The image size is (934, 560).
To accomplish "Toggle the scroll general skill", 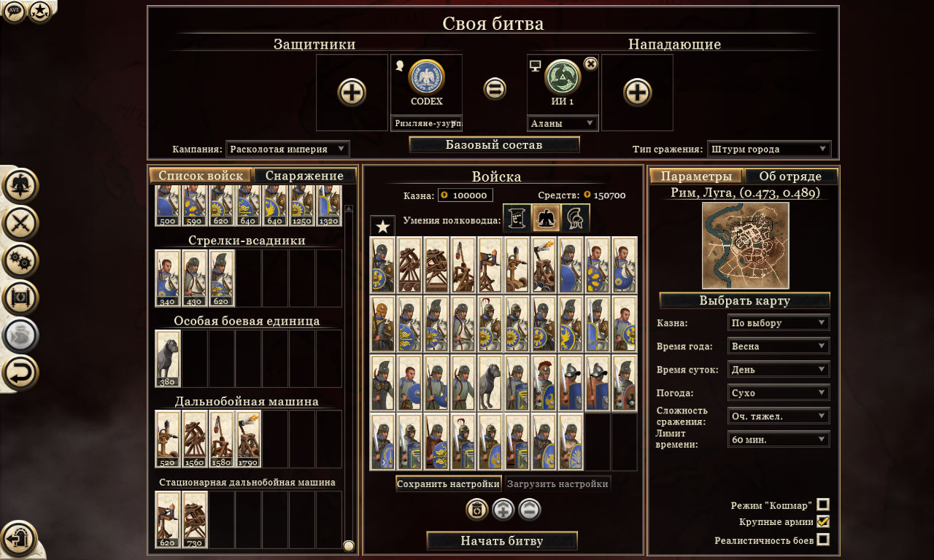I will tap(518, 218).
